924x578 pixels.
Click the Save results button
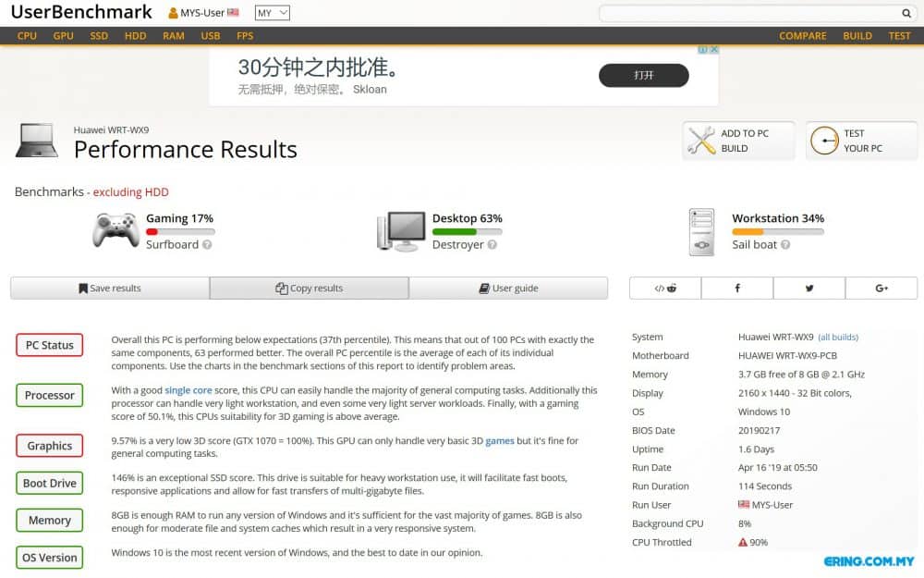tap(110, 289)
